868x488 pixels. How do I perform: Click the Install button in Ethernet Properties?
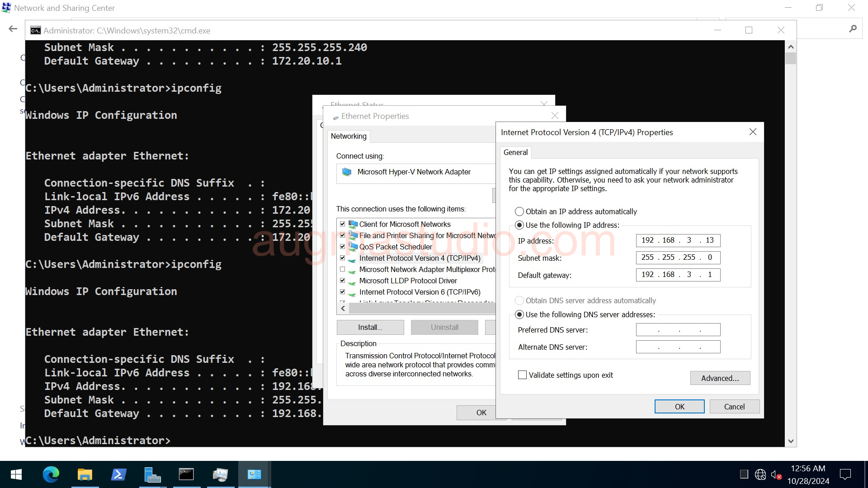tap(370, 327)
